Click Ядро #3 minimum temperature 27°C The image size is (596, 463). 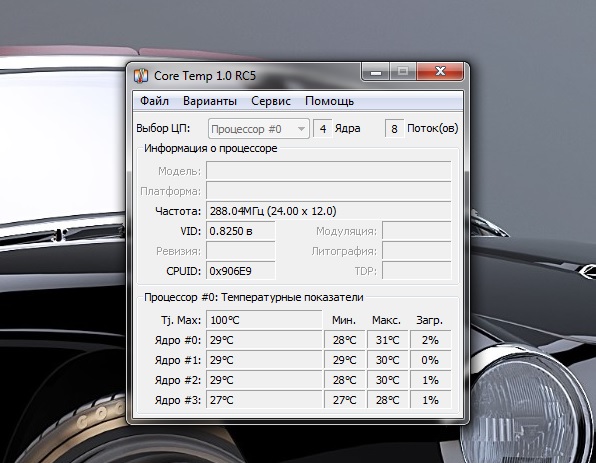tap(345, 400)
